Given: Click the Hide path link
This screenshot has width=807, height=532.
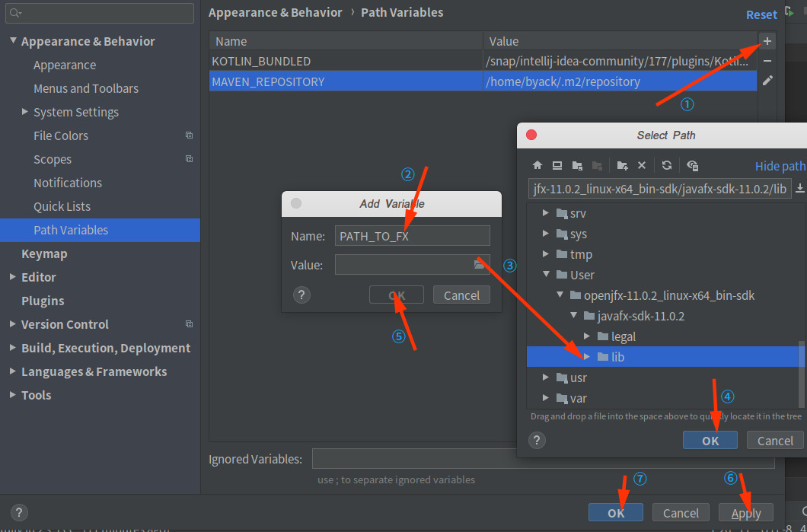Looking at the screenshot, I should [780, 165].
